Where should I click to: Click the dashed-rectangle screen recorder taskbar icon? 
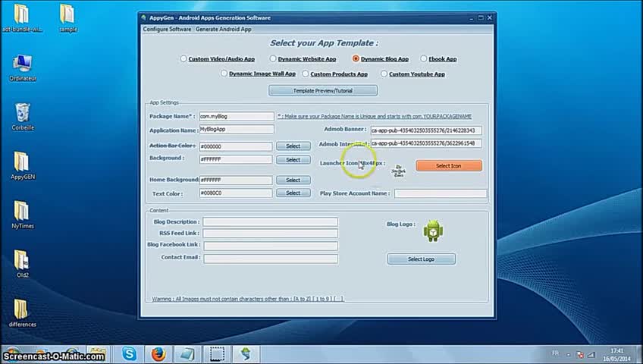(217, 353)
